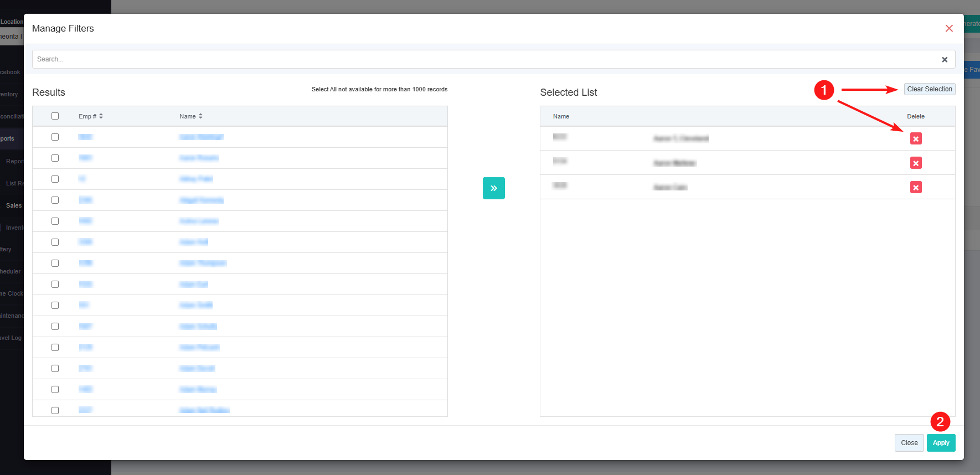Click the double-arrow move to selected button
Screen dimensions: 980x475
pos(493,188)
